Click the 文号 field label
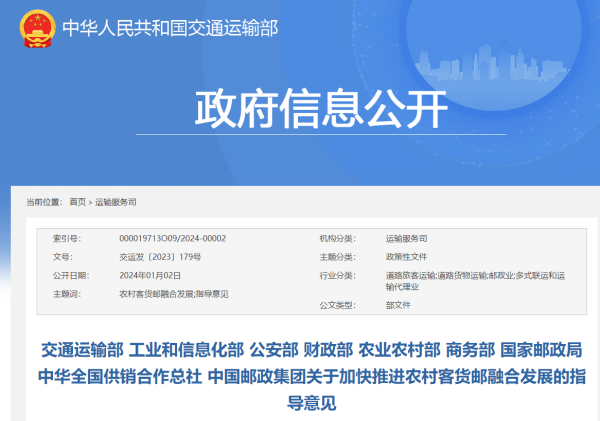 (x=63, y=257)
